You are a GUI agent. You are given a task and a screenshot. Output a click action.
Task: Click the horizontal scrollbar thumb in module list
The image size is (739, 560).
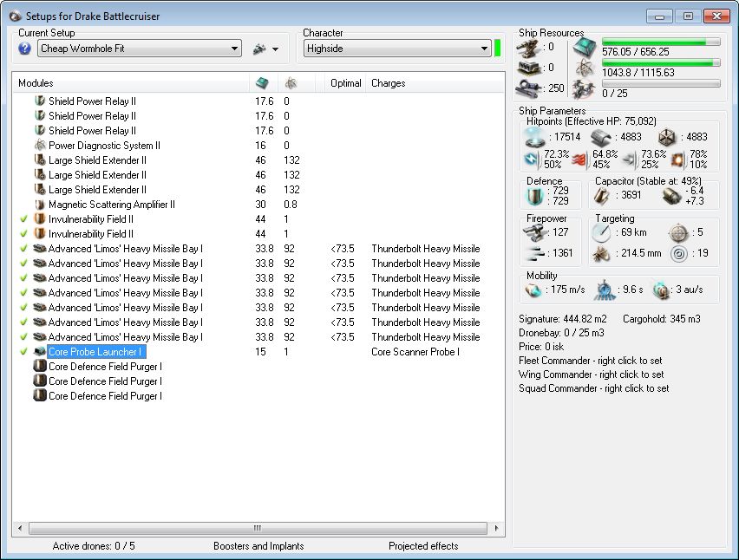(x=258, y=528)
